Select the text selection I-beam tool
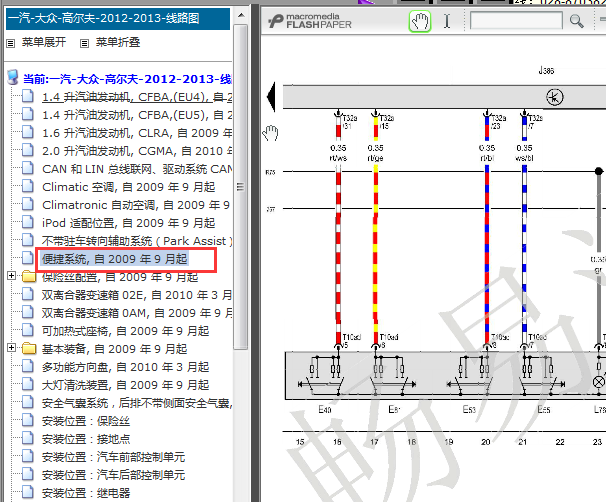 tap(447, 21)
